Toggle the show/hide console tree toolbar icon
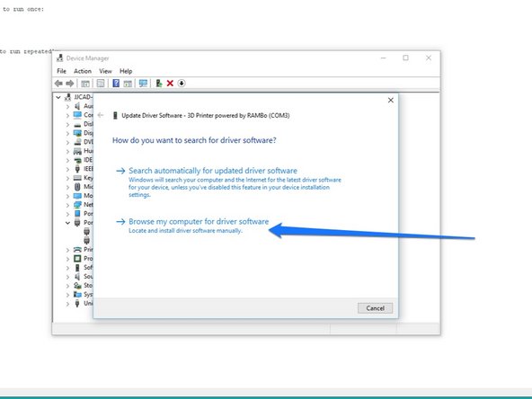 (85, 83)
